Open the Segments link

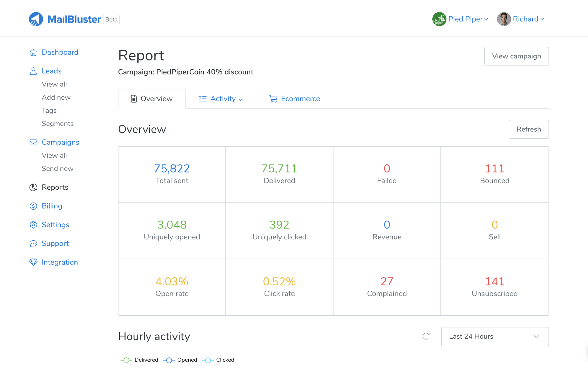58,124
